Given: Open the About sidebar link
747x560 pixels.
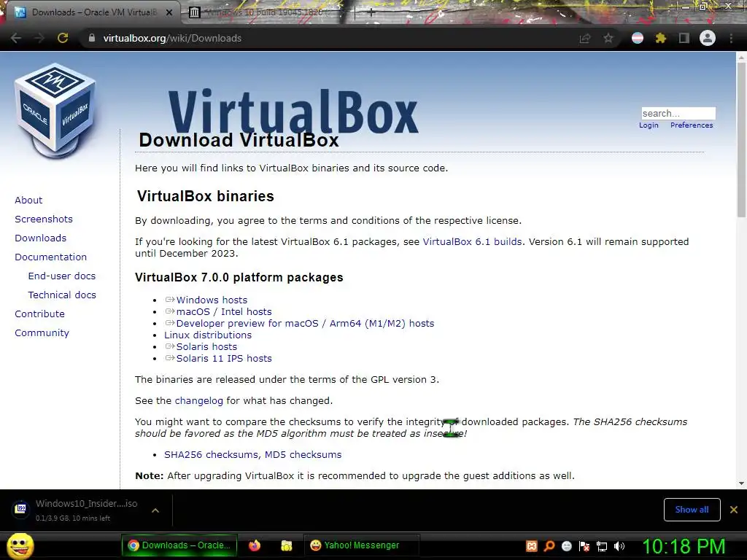Looking at the screenshot, I should 28,200.
